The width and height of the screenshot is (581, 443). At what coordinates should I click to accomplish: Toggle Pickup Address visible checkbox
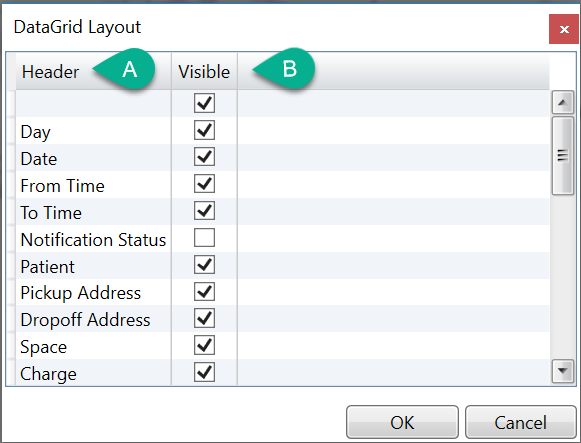204,292
